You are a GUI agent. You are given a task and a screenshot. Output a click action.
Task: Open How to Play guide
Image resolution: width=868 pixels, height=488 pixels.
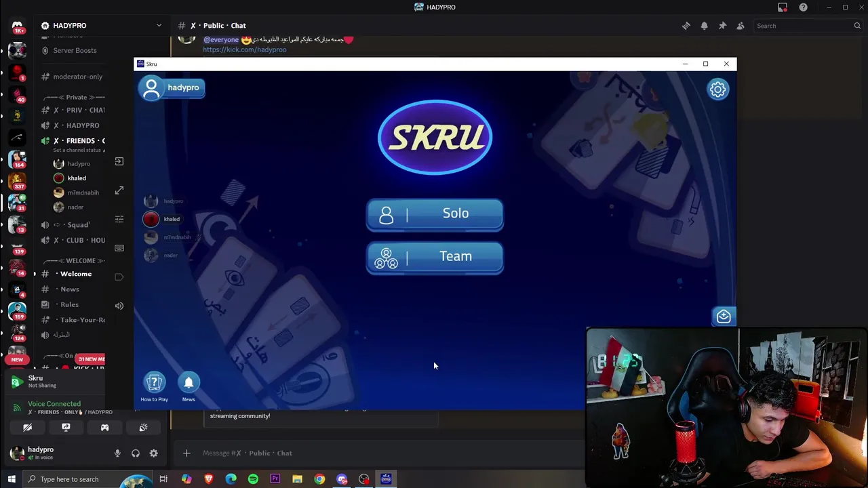point(154,387)
